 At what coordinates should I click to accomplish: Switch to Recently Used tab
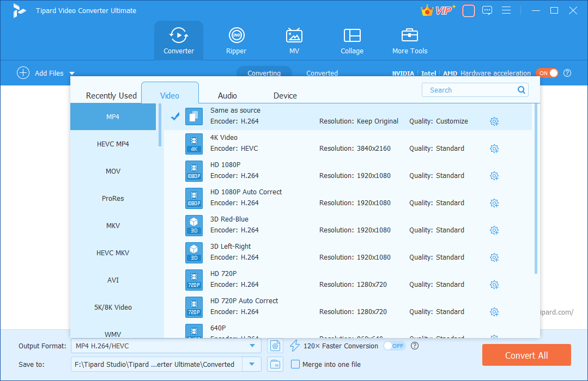111,96
